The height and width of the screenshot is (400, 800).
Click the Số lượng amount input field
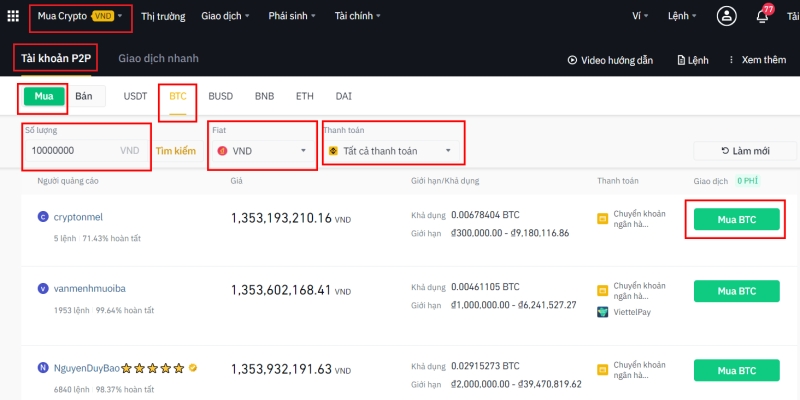pos(70,151)
